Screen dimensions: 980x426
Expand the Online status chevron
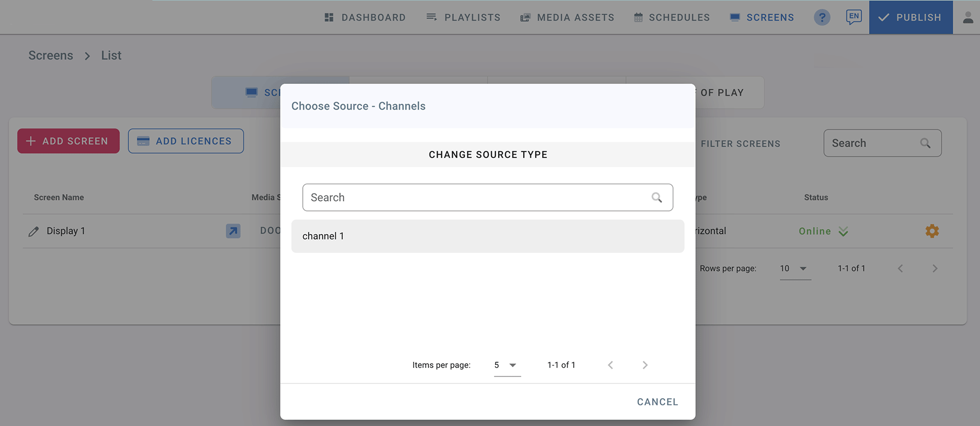843,232
